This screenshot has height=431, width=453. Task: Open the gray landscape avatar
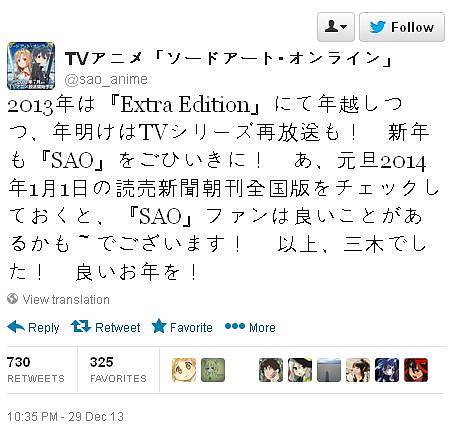pyautogui.click(x=329, y=370)
